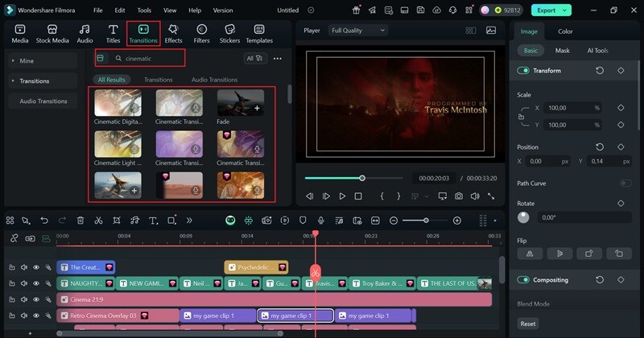Open the Stickers library
Image resolution: width=644 pixels, height=338 pixels.
(x=229, y=34)
